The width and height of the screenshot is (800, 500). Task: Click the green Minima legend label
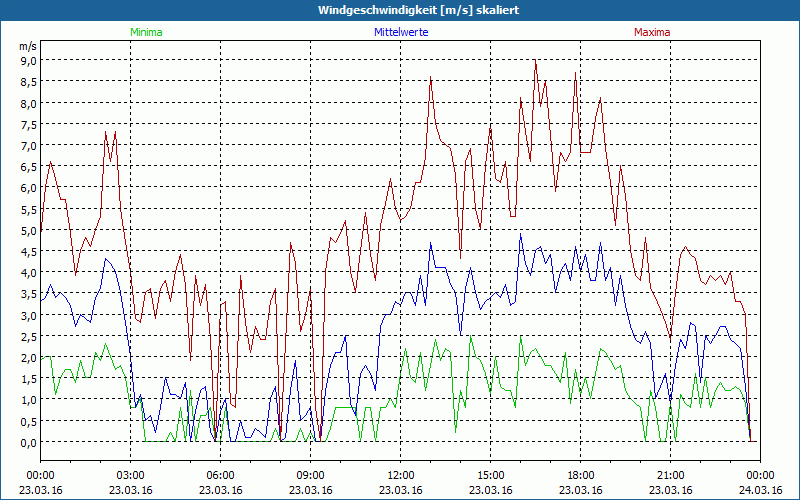[x=145, y=32]
